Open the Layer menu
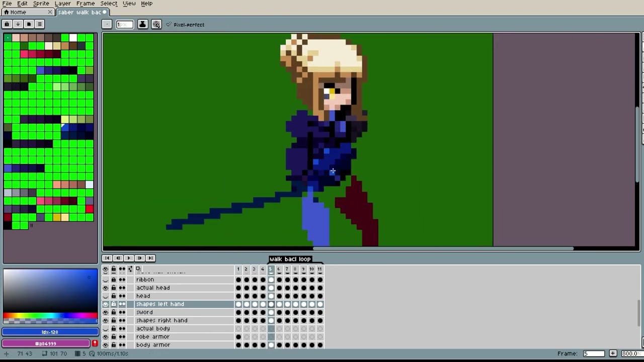The image size is (644, 362). [x=62, y=4]
